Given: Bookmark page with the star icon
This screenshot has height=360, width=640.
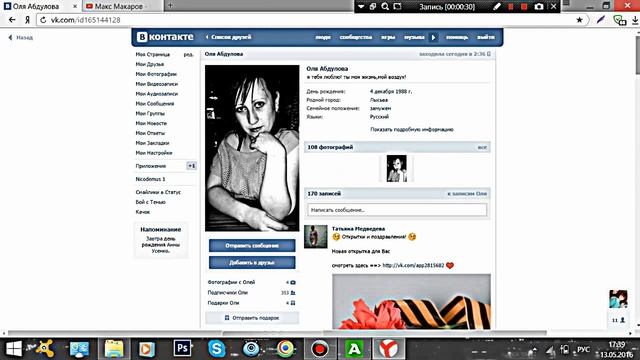Looking at the screenshot, I should (x=579, y=20).
